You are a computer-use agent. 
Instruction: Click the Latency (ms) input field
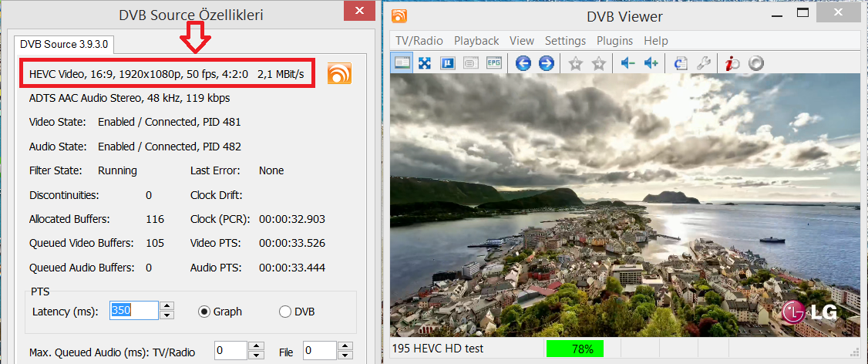coord(135,310)
